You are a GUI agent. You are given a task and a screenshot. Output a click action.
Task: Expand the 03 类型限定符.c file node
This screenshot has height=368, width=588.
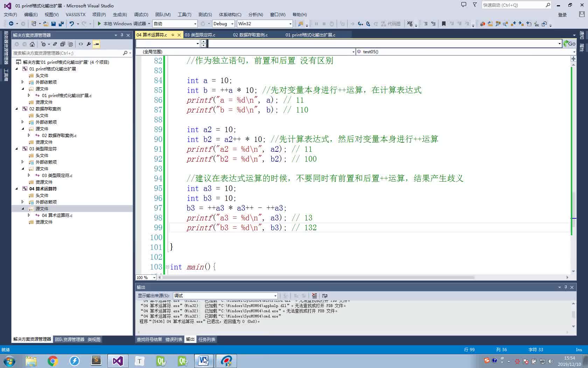point(29,175)
